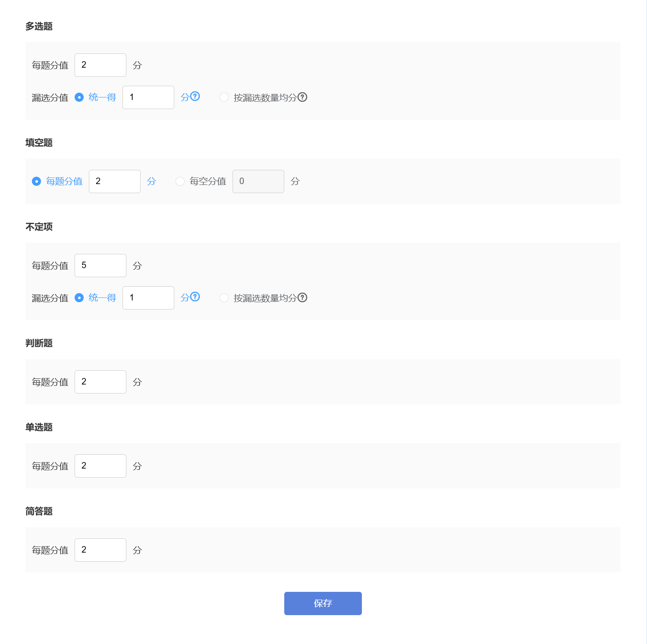Click the 保存 button
The height and width of the screenshot is (644, 647).
click(323, 603)
